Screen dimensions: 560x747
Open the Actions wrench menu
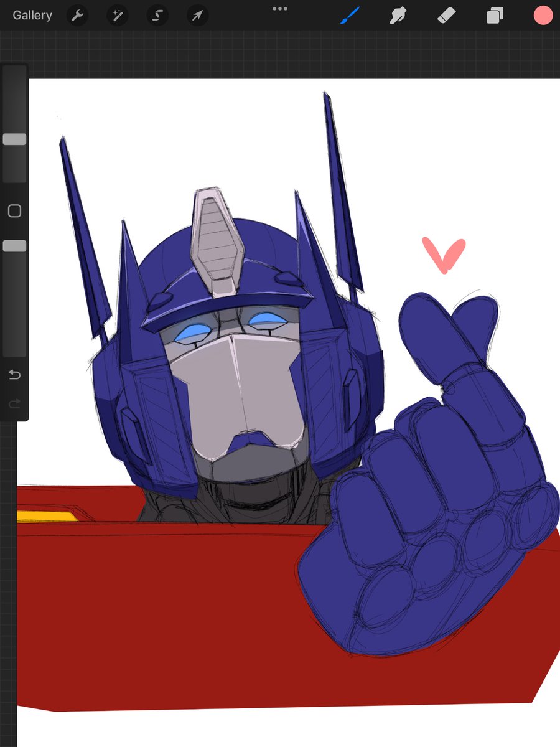click(x=77, y=16)
